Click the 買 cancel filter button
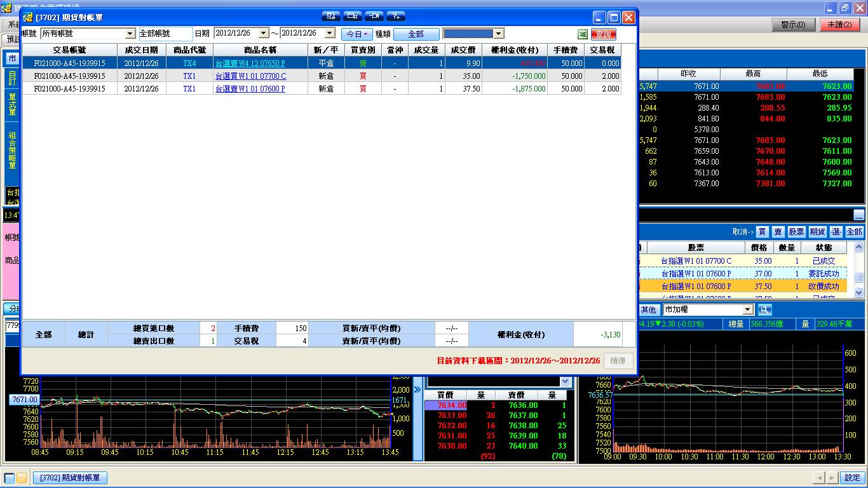The image size is (868, 488). coord(762,232)
